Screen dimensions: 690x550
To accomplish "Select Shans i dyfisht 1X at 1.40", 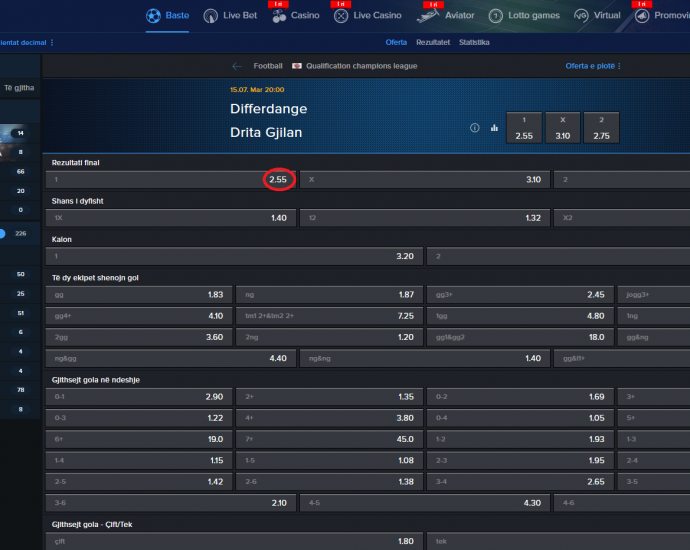I will [171, 218].
